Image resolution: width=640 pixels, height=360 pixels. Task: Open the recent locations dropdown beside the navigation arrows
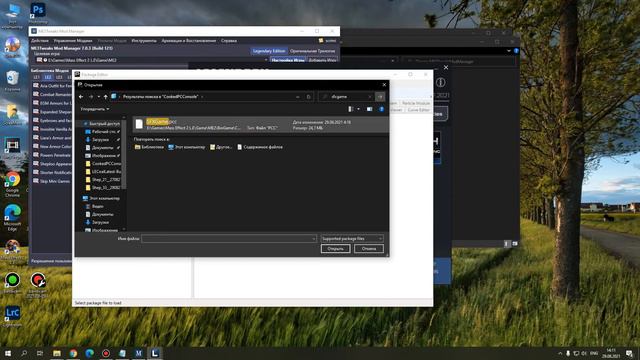coord(98,97)
